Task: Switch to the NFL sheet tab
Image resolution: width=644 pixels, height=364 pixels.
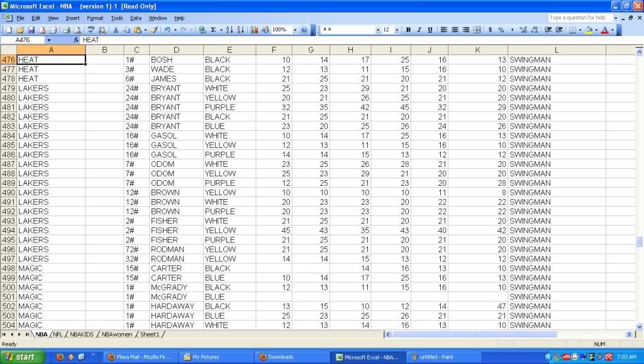Action: [58, 334]
